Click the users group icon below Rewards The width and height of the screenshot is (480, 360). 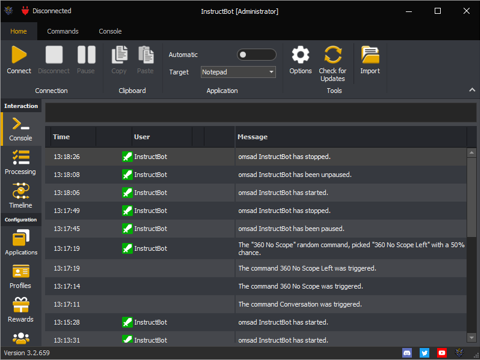pyautogui.click(x=21, y=338)
